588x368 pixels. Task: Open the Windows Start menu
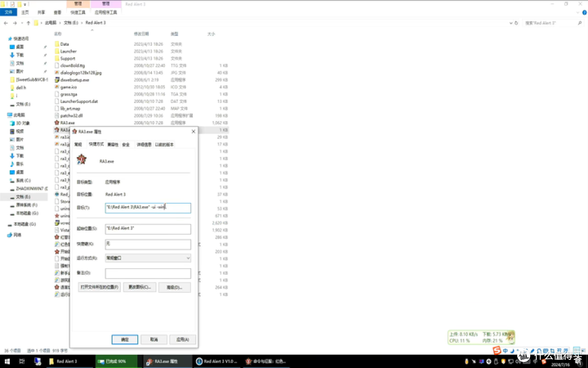pos(7,361)
